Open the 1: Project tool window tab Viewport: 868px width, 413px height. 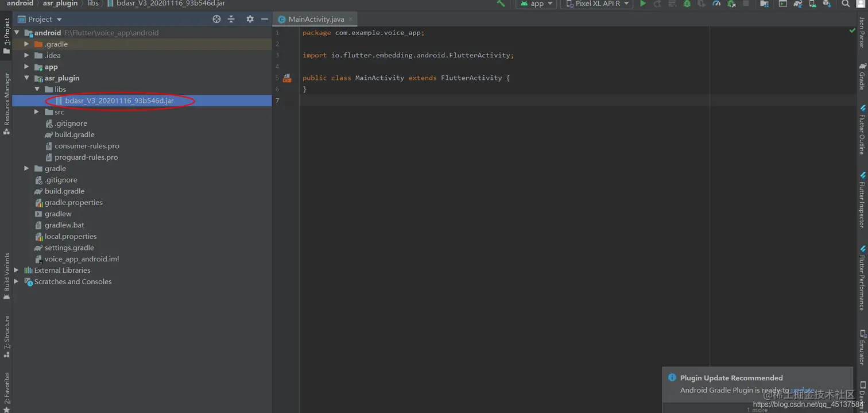point(6,36)
